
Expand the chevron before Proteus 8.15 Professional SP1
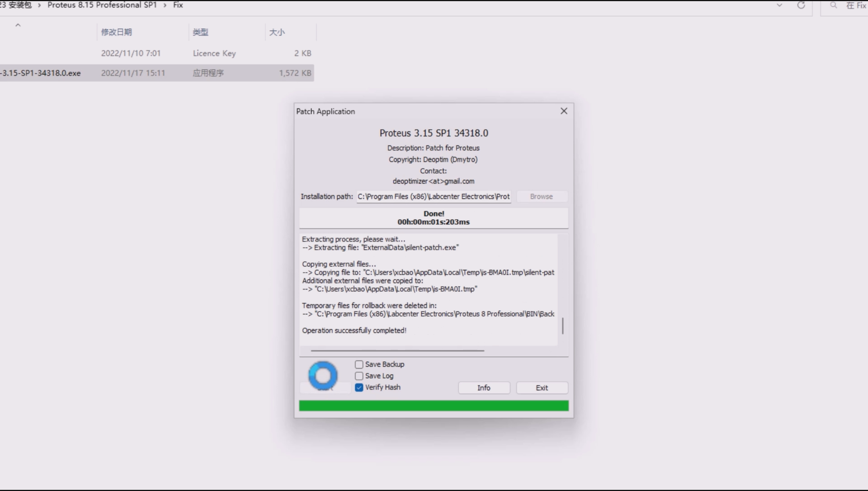(39, 5)
